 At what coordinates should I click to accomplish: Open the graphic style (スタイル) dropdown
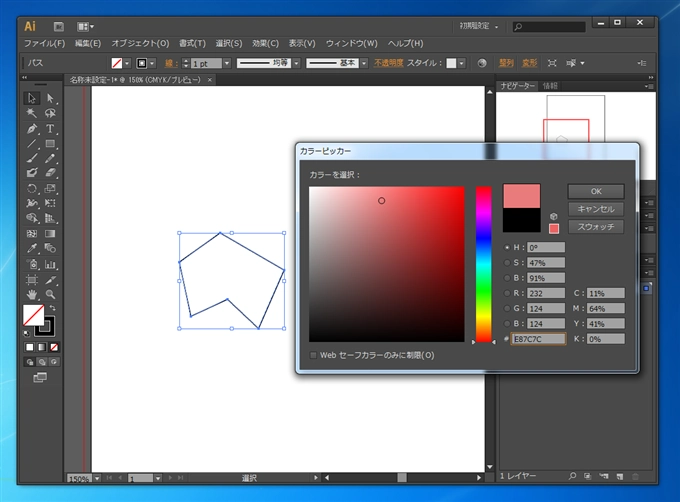point(462,63)
